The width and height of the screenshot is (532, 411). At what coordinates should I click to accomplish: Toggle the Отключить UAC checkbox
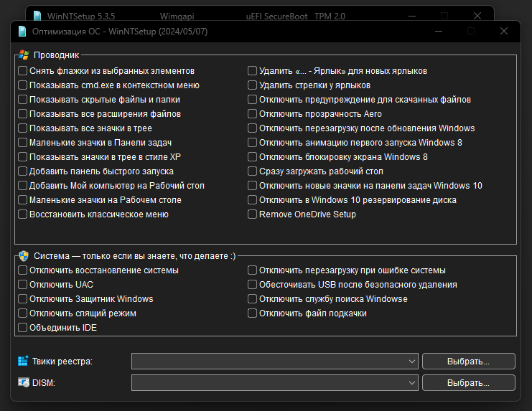pyautogui.click(x=23, y=285)
